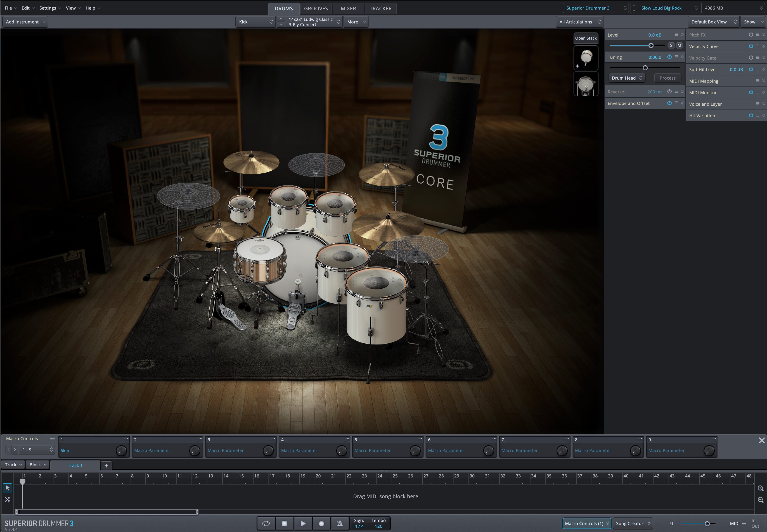Open the settings icon on macro slot 9

[714, 440]
